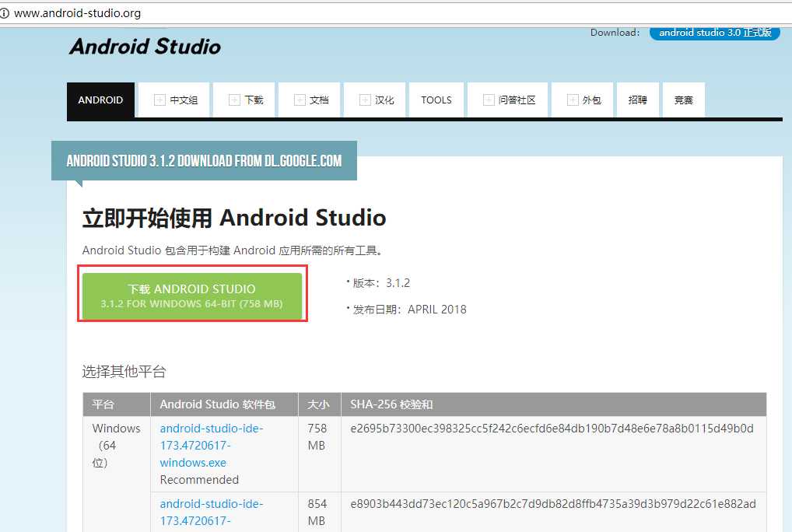Expand plus icon beside 下载
This screenshot has width=792, height=532.
tap(234, 100)
